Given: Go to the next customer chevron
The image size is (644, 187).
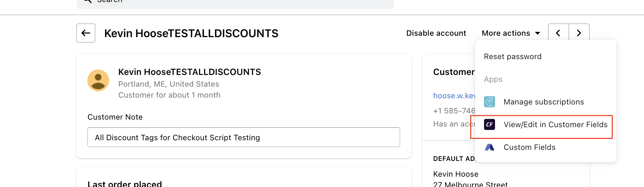Looking at the screenshot, I should (579, 33).
